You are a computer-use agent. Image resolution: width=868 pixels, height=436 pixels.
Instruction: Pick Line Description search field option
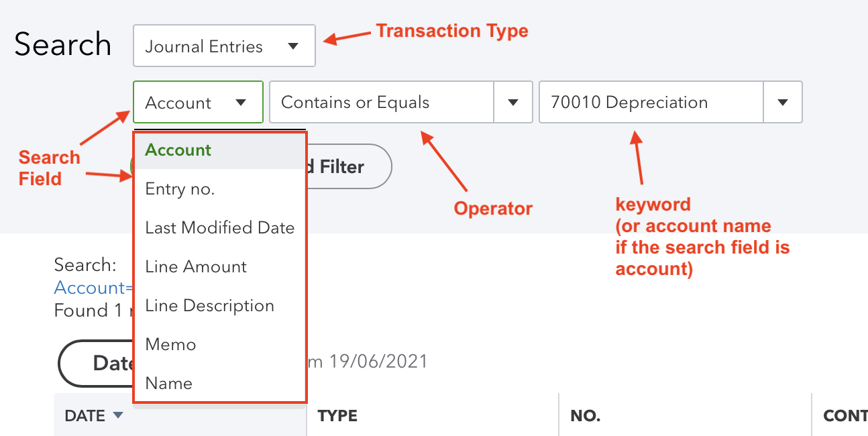(x=209, y=306)
